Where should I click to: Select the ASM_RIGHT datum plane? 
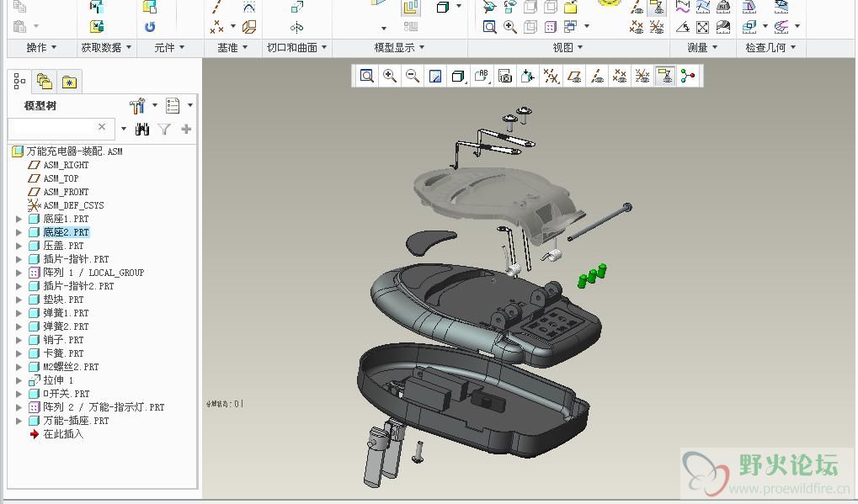[x=66, y=165]
